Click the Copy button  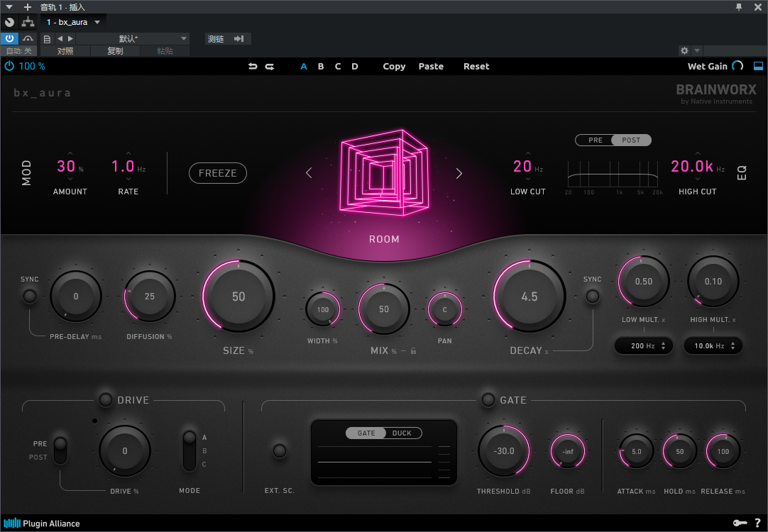(x=394, y=67)
